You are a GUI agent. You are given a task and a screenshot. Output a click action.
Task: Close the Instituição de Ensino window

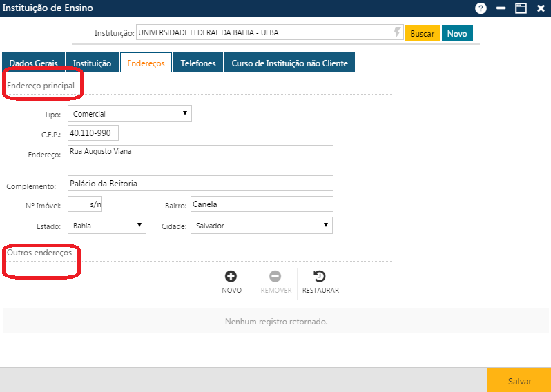(541, 8)
